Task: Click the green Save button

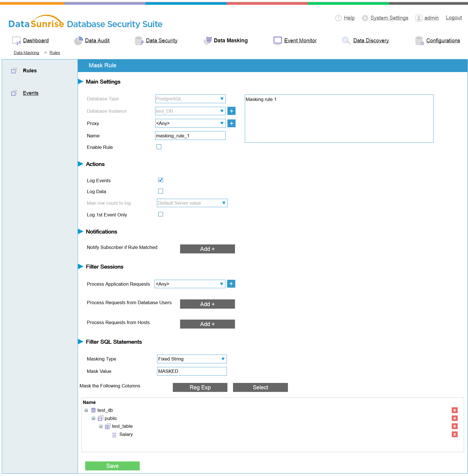Action: click(x=112, y=466)
